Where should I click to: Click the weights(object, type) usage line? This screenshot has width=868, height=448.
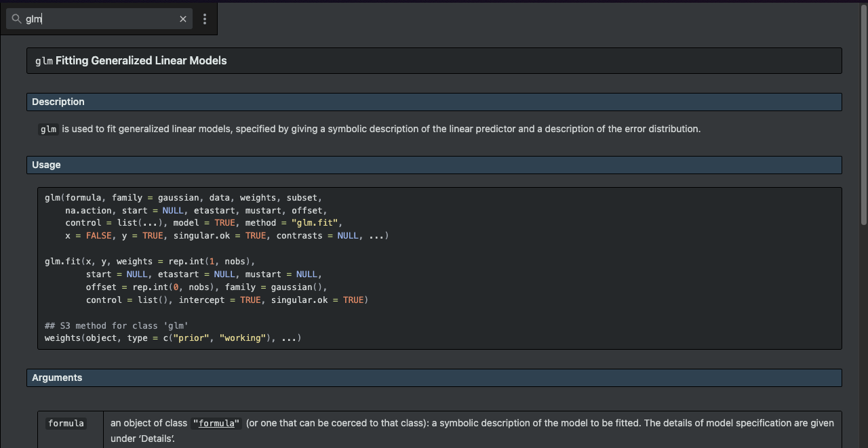tap(172, 338)
